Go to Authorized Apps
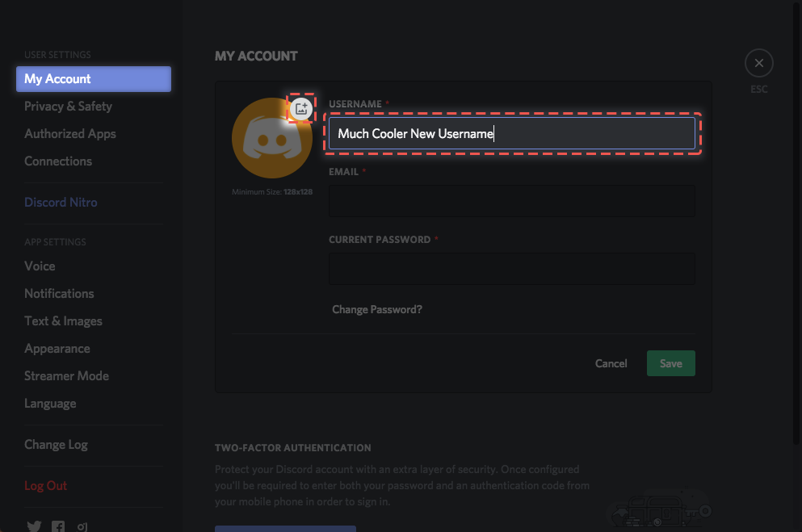 [x=70, y=134]
